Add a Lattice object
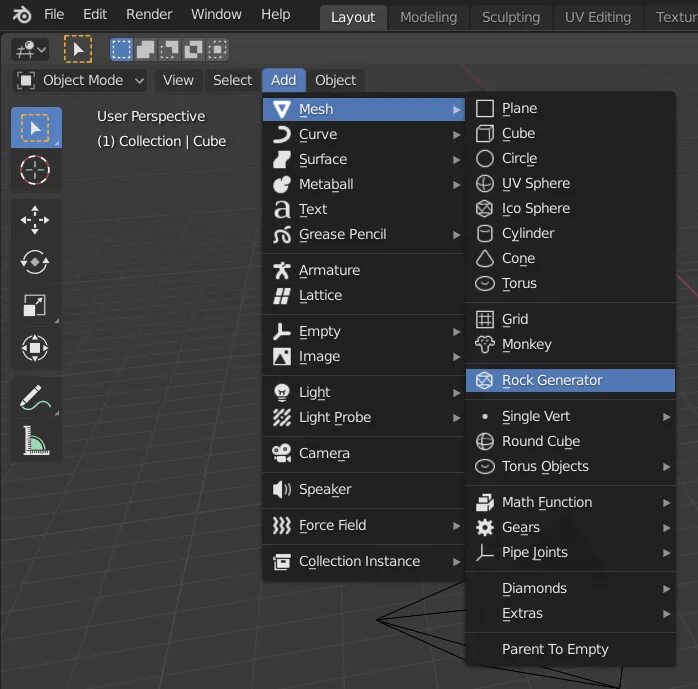The image size is (698, 689). click(x=364, y=295)
